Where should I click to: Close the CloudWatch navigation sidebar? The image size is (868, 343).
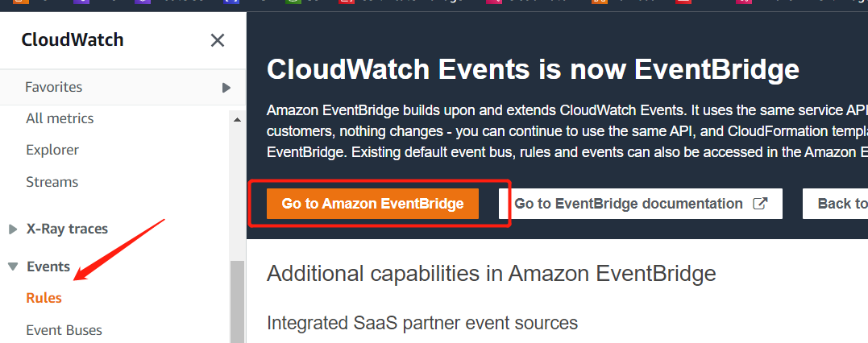click(x=217, y=40)
